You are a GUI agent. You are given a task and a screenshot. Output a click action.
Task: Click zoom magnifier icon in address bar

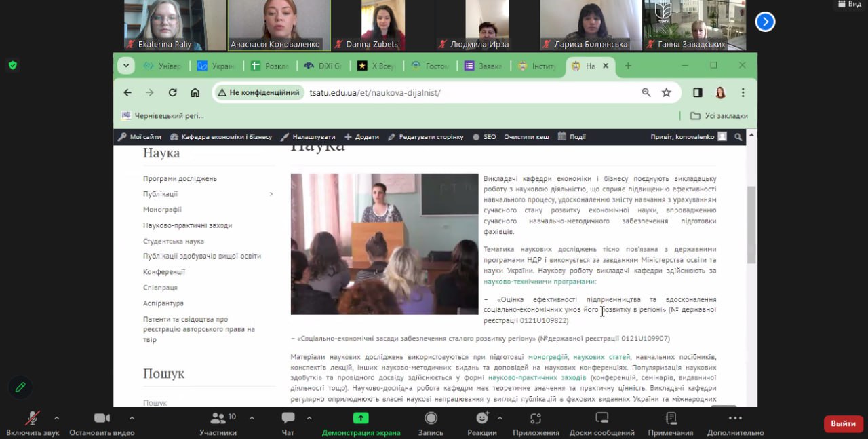click(646, 92)
